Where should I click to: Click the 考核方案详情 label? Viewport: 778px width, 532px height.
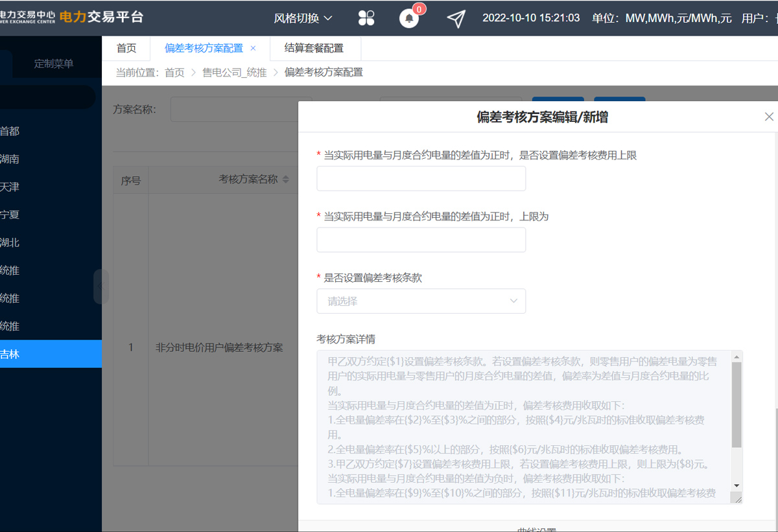[346, 339]
